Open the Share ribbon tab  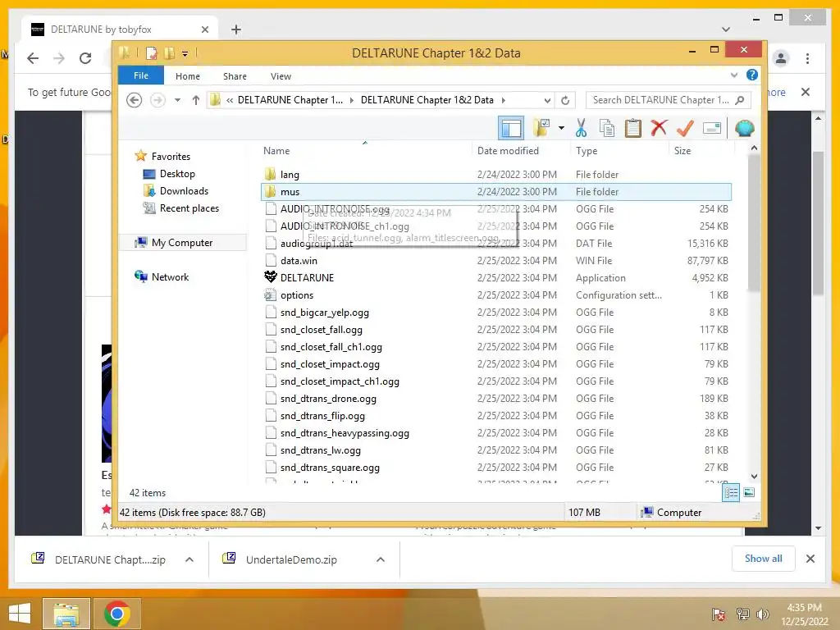pyautogui.click(x=235, y=76)
